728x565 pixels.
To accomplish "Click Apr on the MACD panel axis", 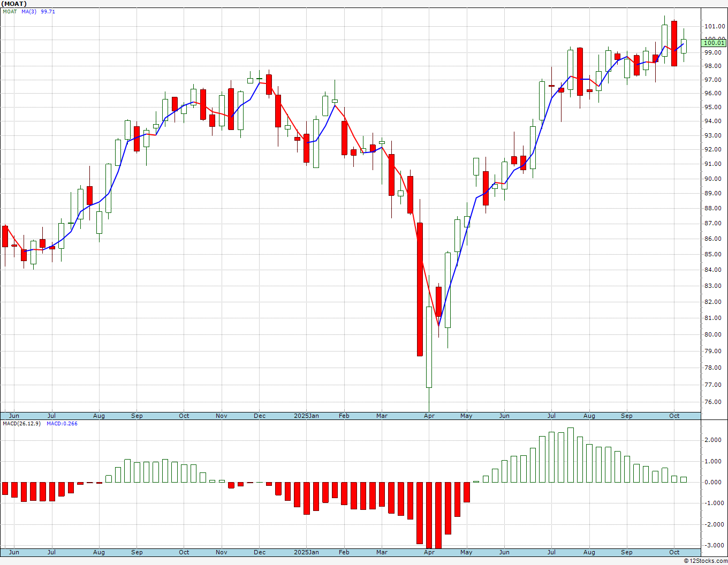I will (429, 552).
